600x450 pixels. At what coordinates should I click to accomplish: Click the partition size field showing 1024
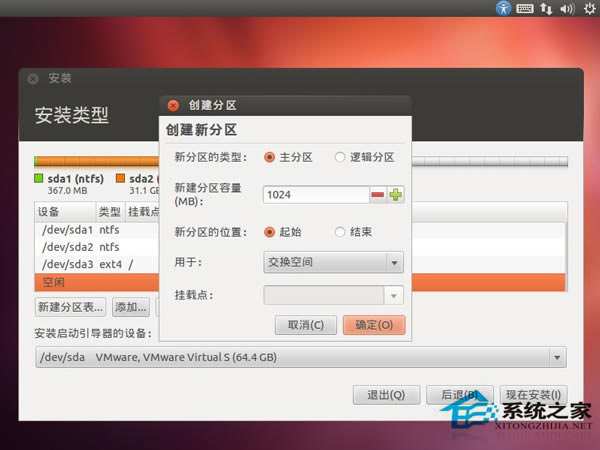[x=316, y=195]
